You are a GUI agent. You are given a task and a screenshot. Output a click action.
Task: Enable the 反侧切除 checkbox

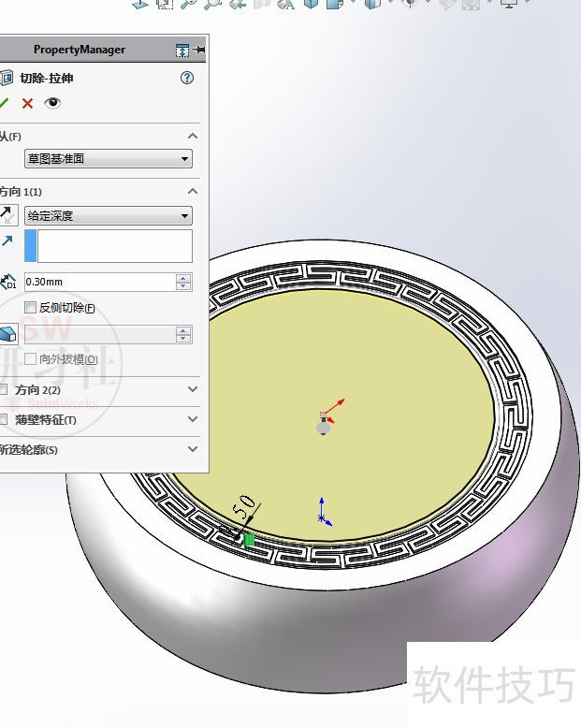point(31,307)
